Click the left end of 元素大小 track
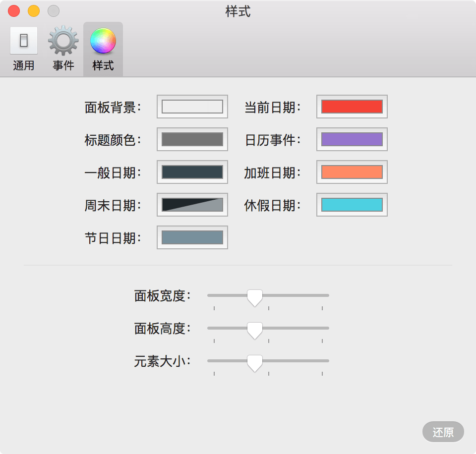The height and width of the screenshot is (454, 476). click(x=209, y=361)
